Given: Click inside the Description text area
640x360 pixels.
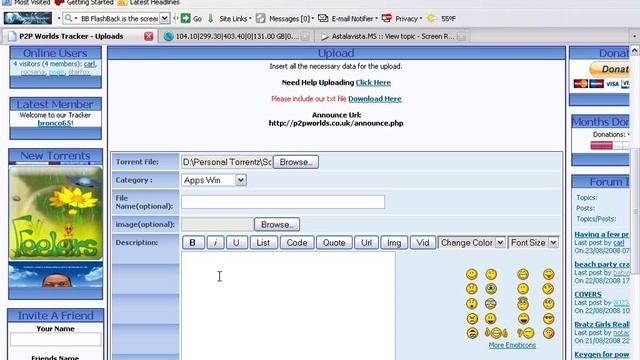Looking at the screenshot, I should pyautogui.click(x=288, y=305).
